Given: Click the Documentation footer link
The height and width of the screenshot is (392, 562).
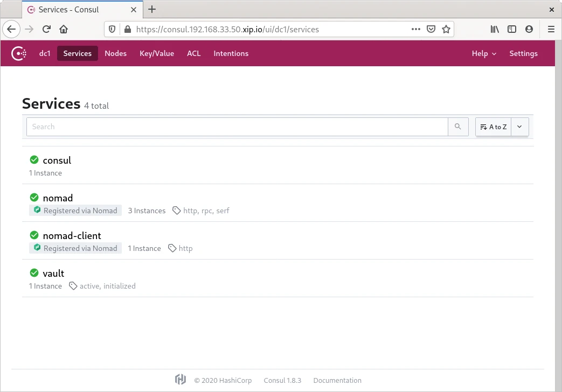Looking at the screenshot, I should coord(337,380).
